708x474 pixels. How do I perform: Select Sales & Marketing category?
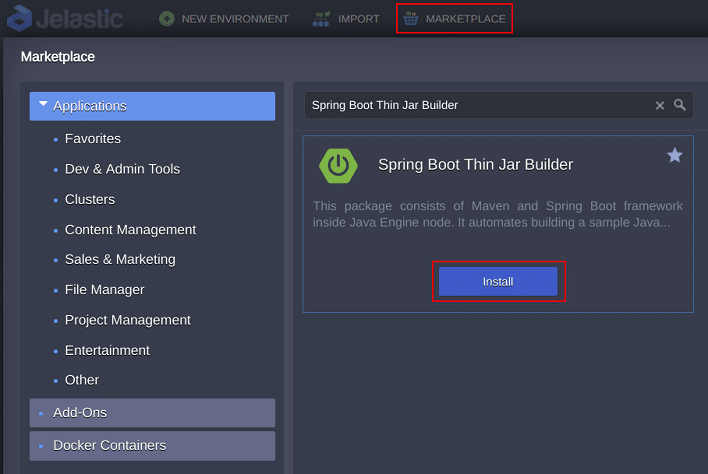(120, 260)
